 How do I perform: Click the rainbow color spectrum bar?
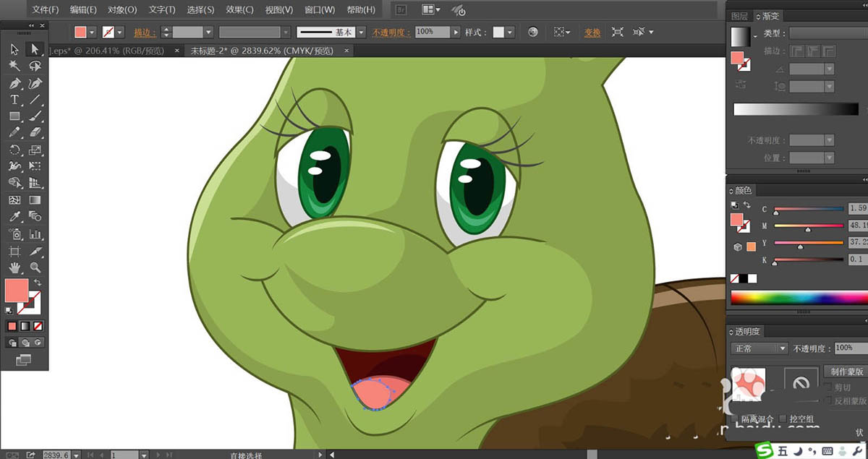click(x=796, y=297)
